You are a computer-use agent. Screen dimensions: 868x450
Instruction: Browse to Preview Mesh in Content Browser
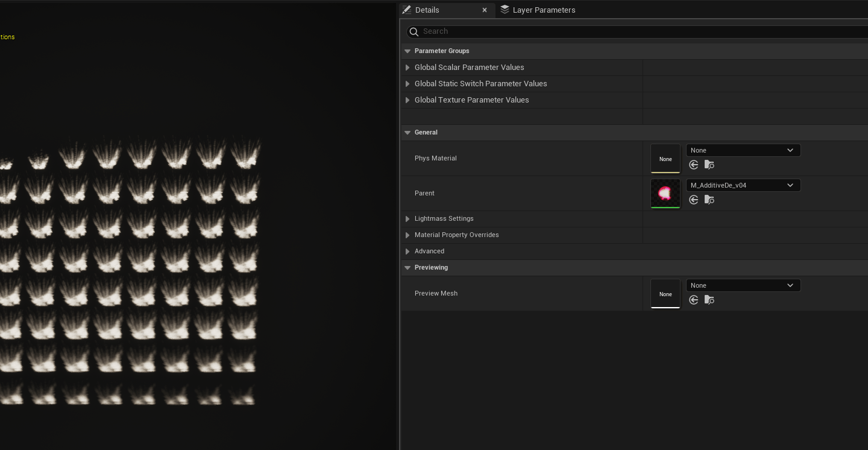click(x=709, y=300)
